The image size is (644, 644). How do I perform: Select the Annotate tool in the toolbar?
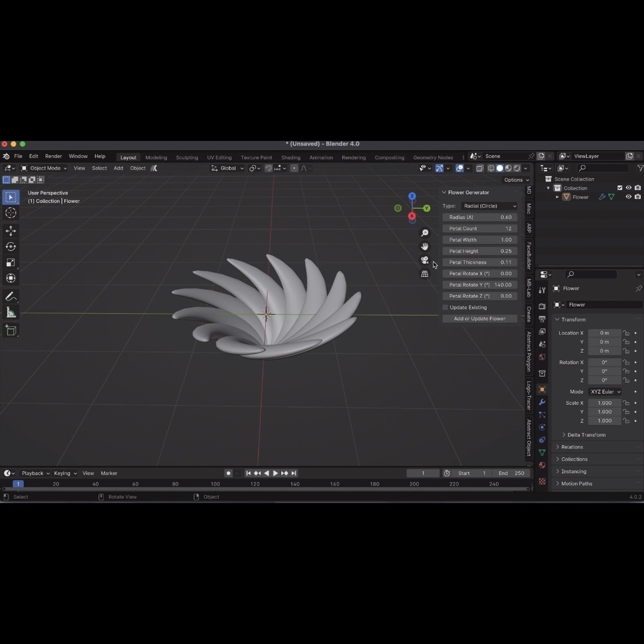(x=11, y=296)
